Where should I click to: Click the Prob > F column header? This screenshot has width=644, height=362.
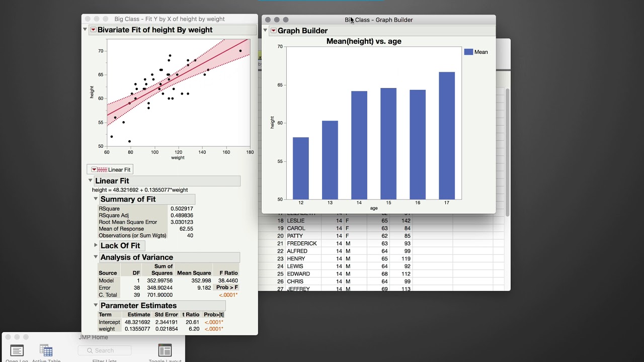click(227, 288)
